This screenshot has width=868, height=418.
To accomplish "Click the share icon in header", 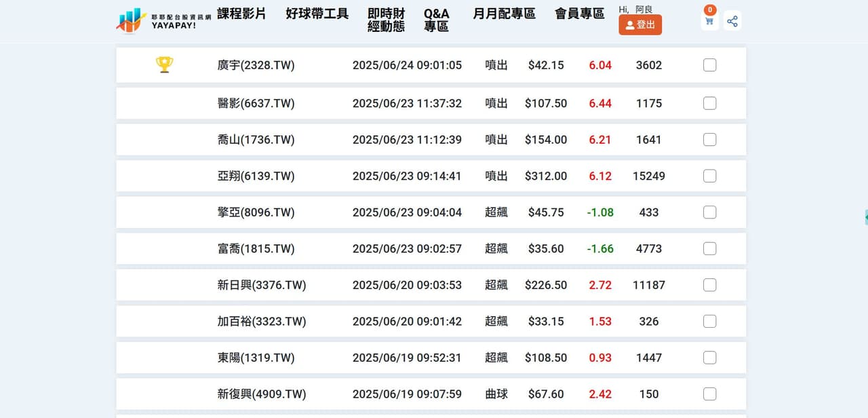I will tap(732, 21).
